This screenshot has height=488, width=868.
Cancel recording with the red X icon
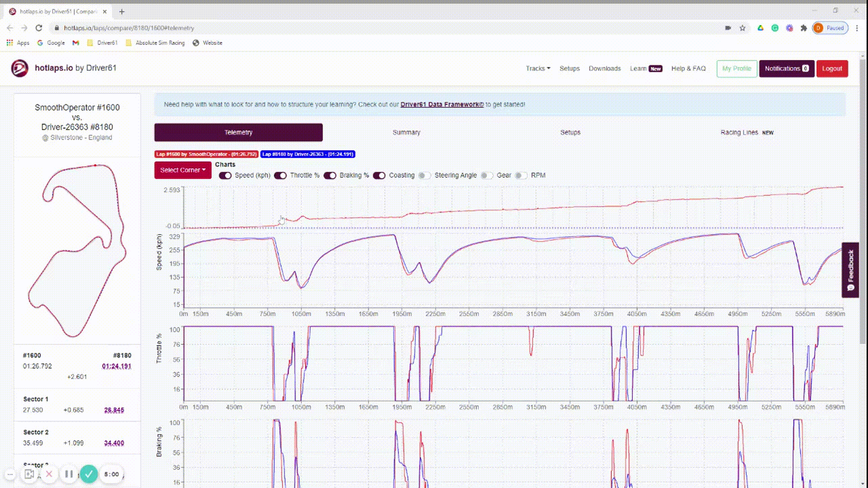pyautogui.click(x=49, y=474)
